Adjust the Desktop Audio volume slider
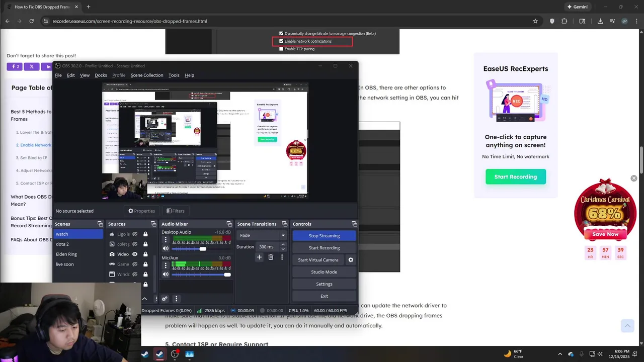 tap(201, 248)
